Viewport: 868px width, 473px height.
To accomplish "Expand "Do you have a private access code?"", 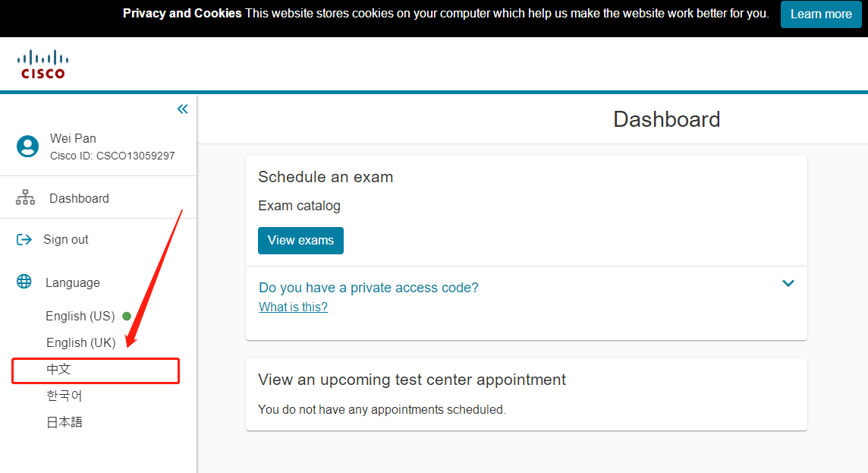I will pos(369,288).
